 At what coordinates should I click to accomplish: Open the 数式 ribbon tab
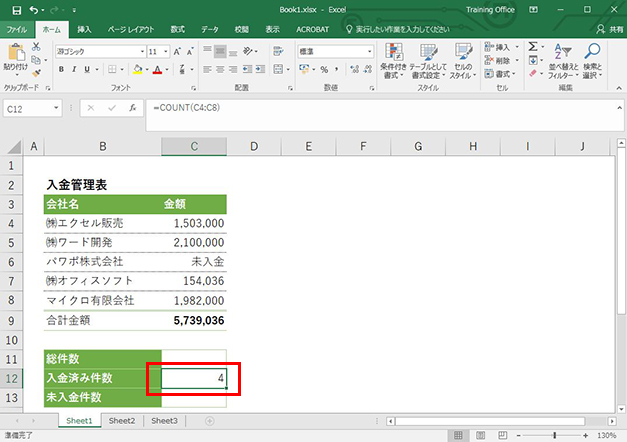[177, 30]
